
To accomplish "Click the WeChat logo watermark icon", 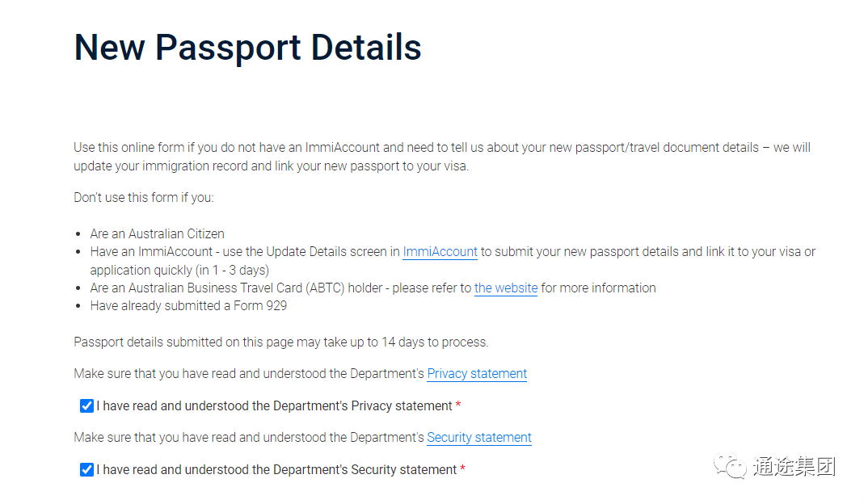I will [730, 466].
